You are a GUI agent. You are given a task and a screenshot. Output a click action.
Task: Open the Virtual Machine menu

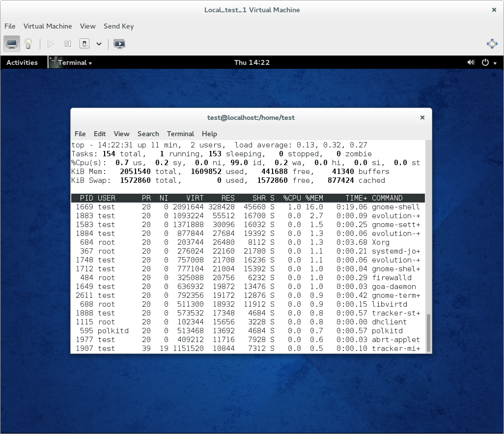(48, 26)
